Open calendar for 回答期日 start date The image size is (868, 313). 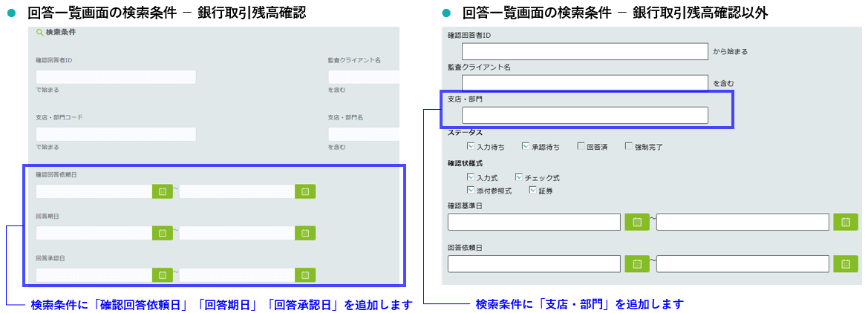[x=162, y=233]
